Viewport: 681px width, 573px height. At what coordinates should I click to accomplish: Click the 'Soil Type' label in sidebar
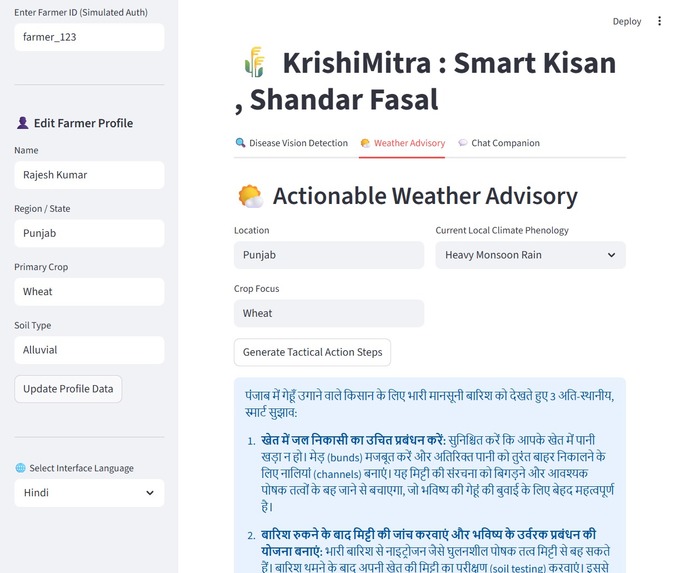point(33,325)
